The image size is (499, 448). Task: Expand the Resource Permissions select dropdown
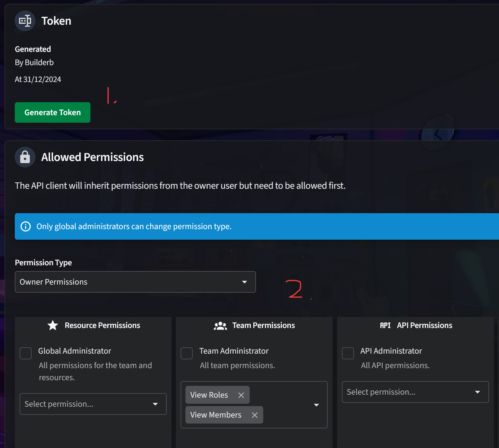(93, 404)
